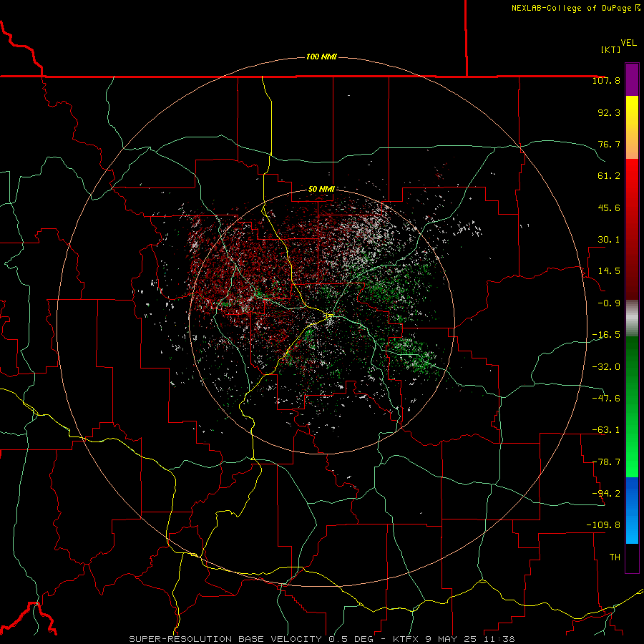Click the 107.8 legend value
Image resolution: width=644 pixels, height=644 pixels.
click(606, 80)
